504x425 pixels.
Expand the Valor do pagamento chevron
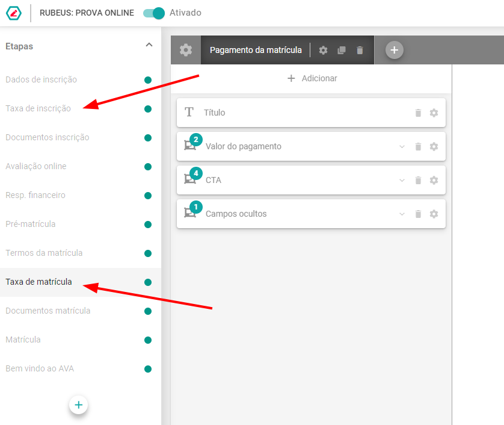point(402,147)
